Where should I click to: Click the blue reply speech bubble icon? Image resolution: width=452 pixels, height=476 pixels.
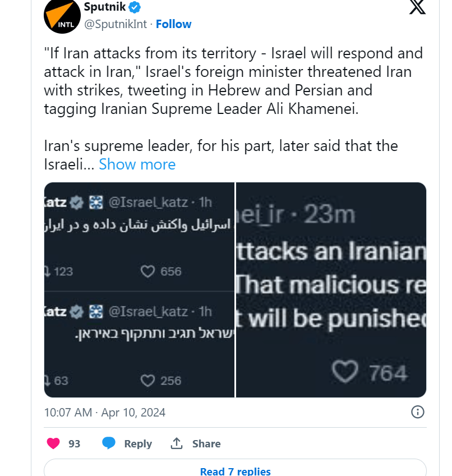pos(109,443)
